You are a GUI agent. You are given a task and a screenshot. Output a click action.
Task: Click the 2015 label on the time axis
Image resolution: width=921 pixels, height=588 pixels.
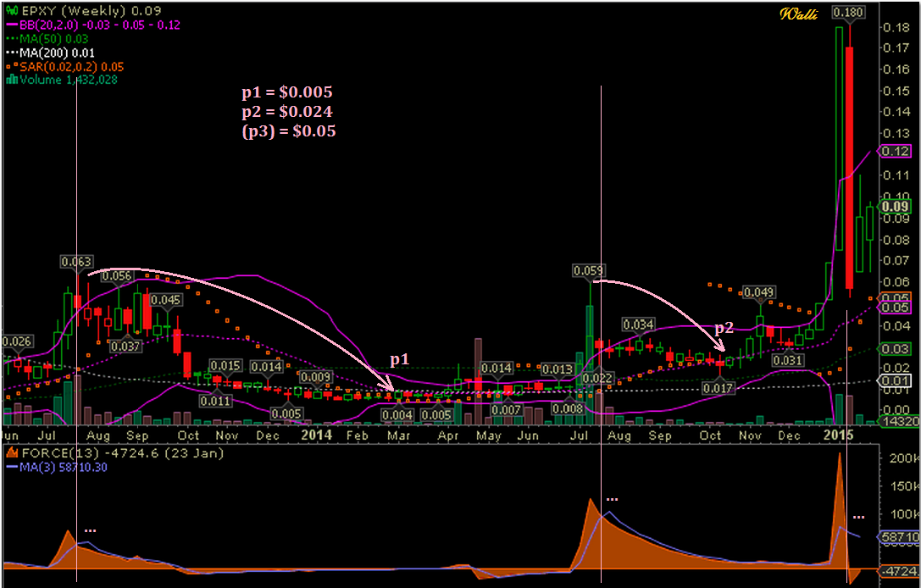click(839, 435)
